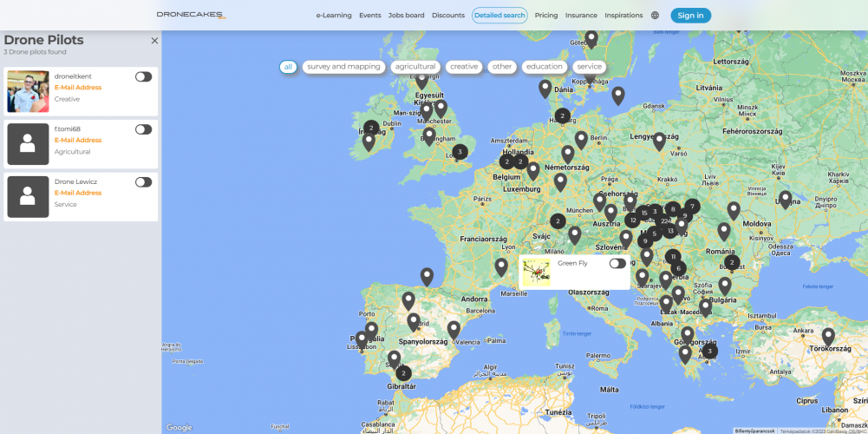Screen dimensions: 868x434
Task: Click the DRONECAKES logo
Action: [192, 15]
